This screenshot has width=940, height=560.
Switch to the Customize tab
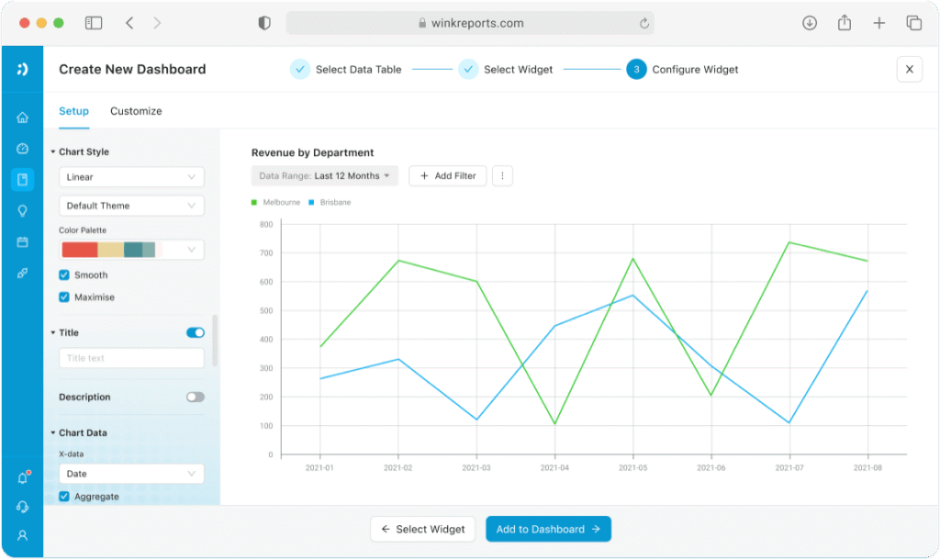pos(136,111)
